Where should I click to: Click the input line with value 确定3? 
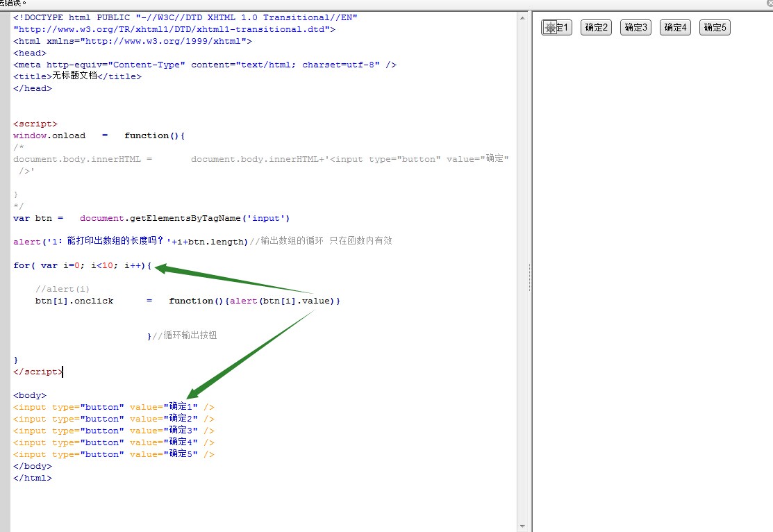(x=114, y=431)
